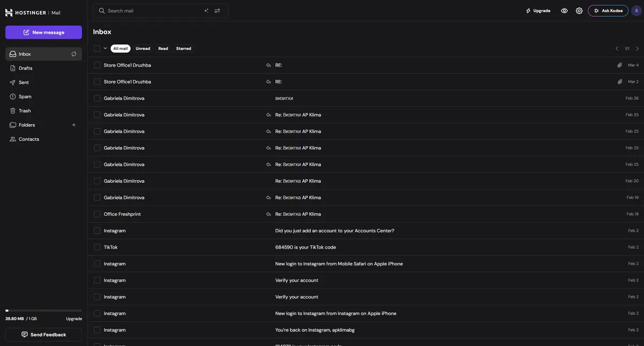Image resolution: width=644 pixels, height=346 pixels.
Task: Open settings gear icon
Action: pyautogui.click(x=579, y=11)
